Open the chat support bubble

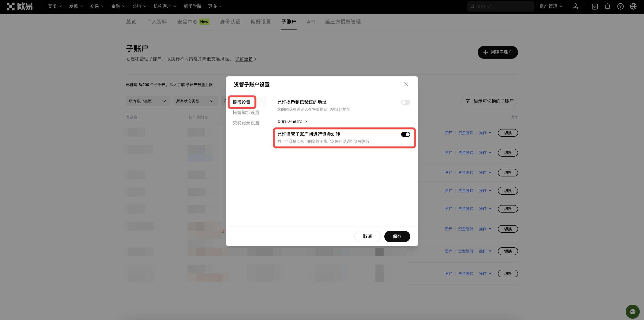[x=632, y=311]
